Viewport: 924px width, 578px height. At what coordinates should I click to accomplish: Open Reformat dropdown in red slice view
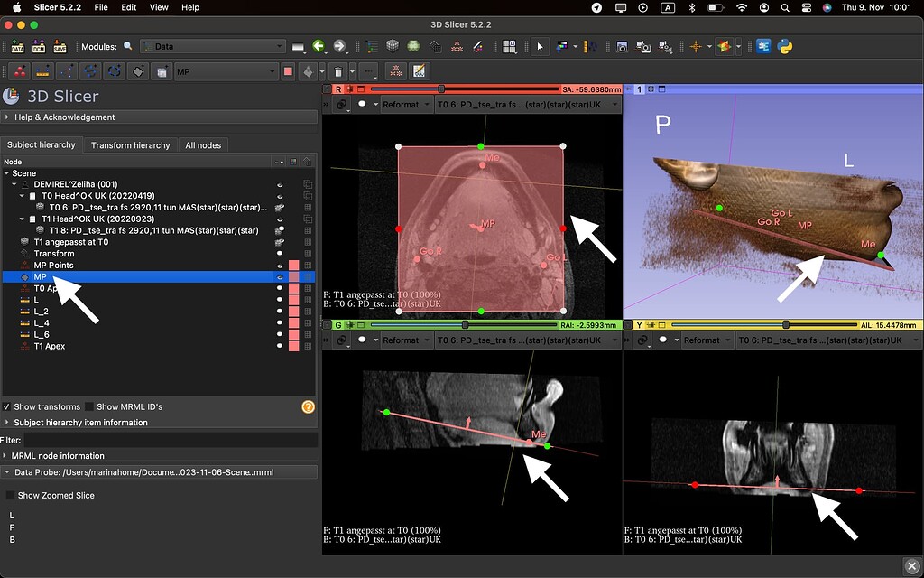tap(405, 105)
